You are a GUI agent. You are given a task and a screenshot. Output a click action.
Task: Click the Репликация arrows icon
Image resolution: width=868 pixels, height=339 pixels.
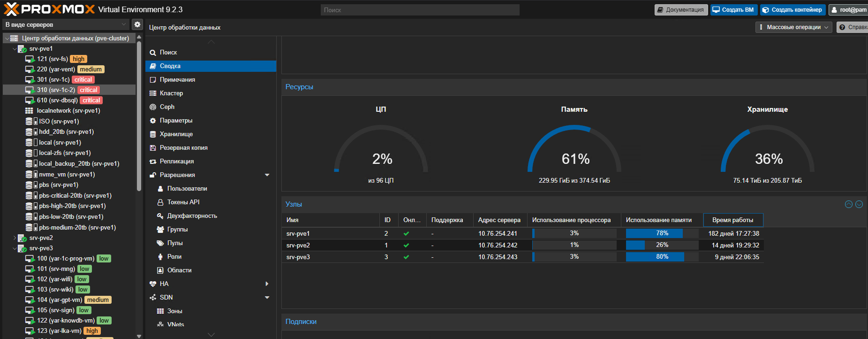tap(153, 162)
